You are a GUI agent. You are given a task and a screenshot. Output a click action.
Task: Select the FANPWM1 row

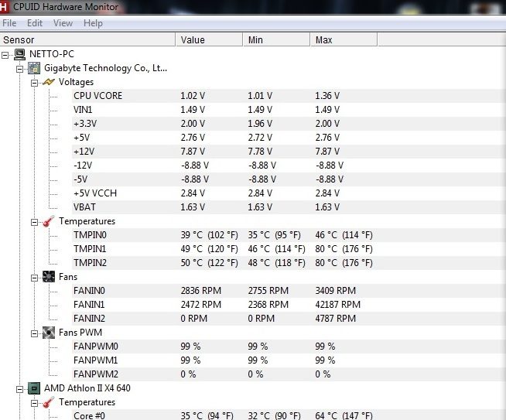[289, 360]
